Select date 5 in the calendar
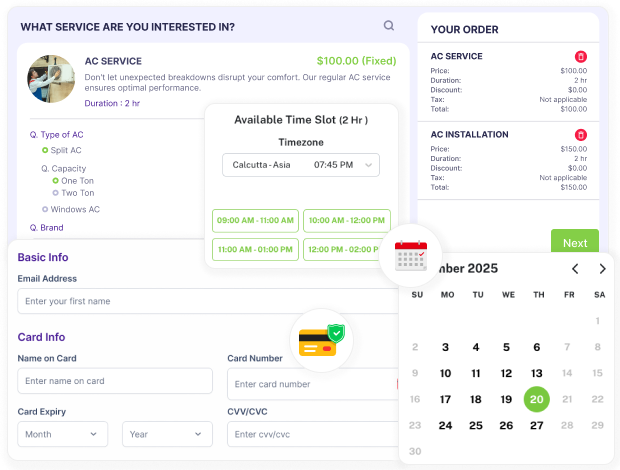 pos(506,347)
